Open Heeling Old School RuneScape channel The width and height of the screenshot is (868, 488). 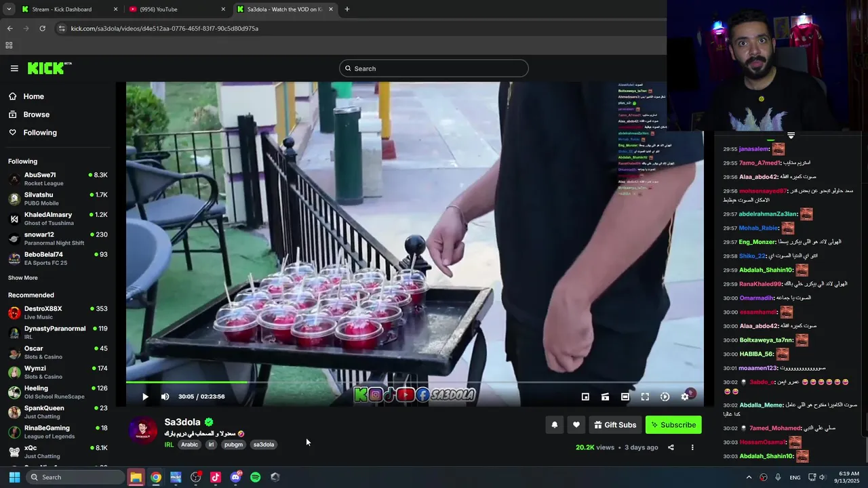57,392
